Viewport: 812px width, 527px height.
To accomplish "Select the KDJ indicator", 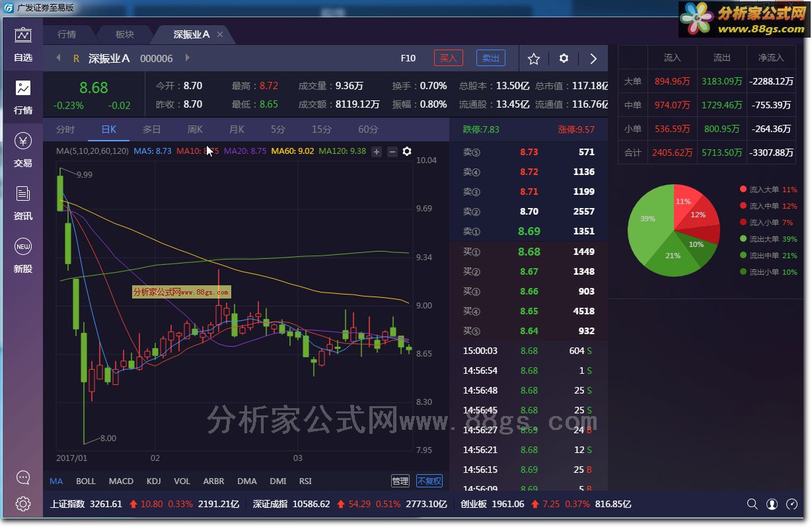I will point(154,481).
